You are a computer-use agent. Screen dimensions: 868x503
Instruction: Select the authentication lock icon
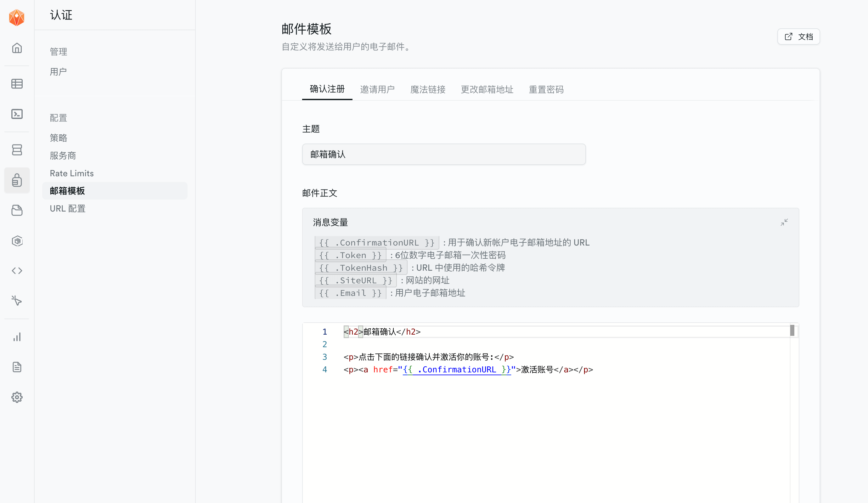[17, 180]
